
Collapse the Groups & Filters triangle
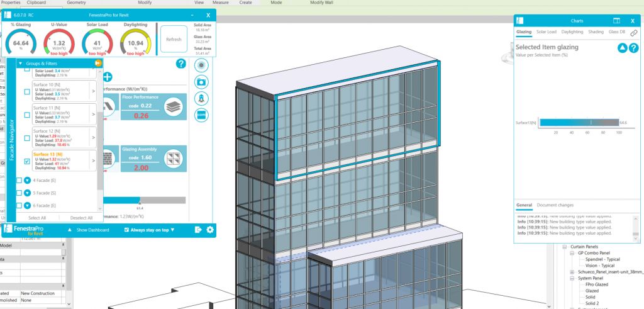tap(21, 64)
